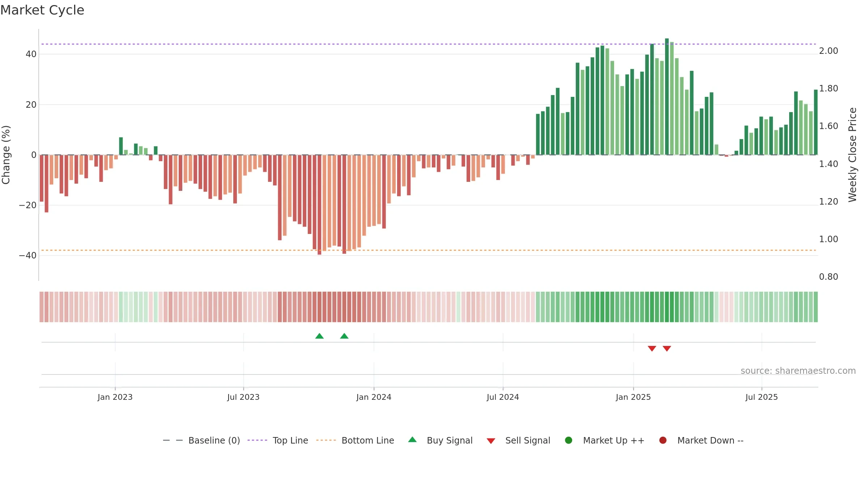Click the 1.40 price axis label

829,164
